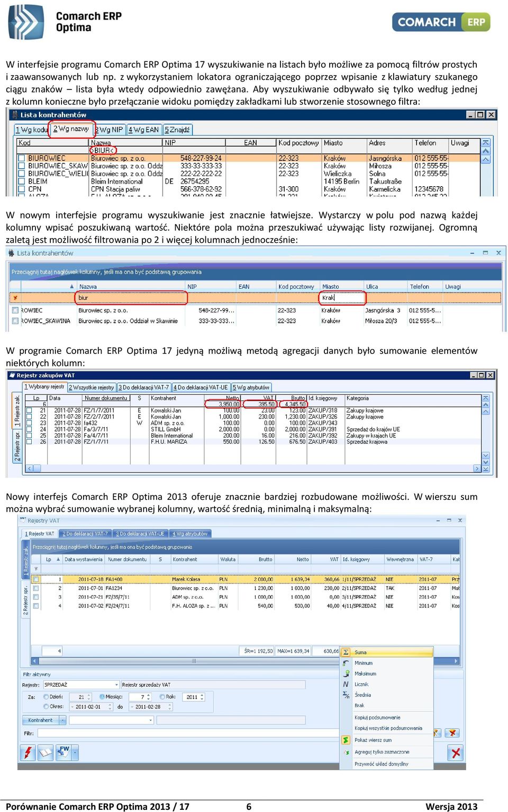The height and width of the screenshot is (812, 508).
Task: Click the green Pokaż wiersz sum icon
Action: (x=346, y=740)
